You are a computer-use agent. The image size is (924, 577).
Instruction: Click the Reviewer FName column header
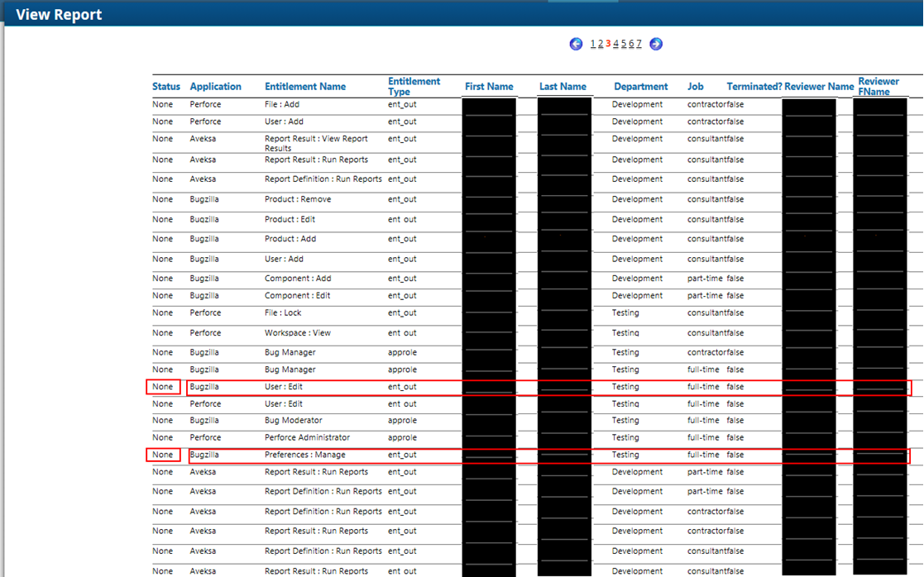879,86
